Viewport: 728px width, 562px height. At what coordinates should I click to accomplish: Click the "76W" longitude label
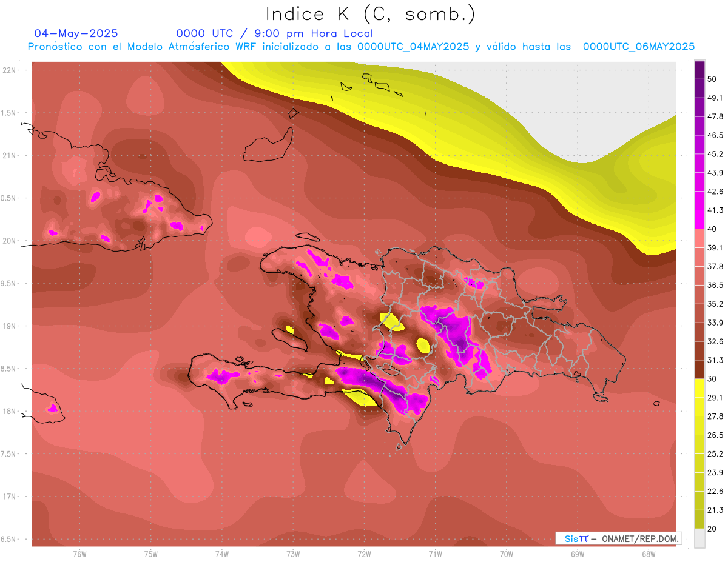(79, 554)
